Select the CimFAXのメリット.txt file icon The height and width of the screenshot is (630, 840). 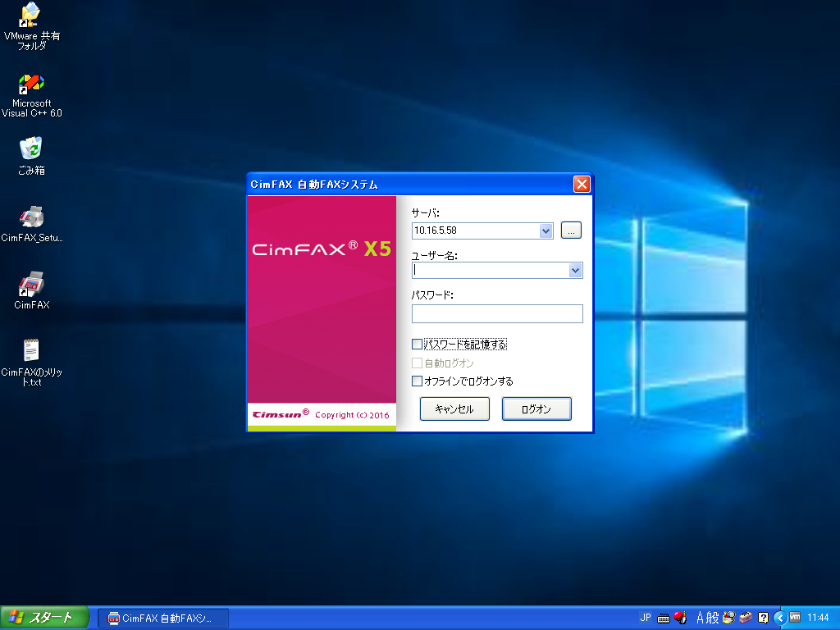click(x=32, y=362)
